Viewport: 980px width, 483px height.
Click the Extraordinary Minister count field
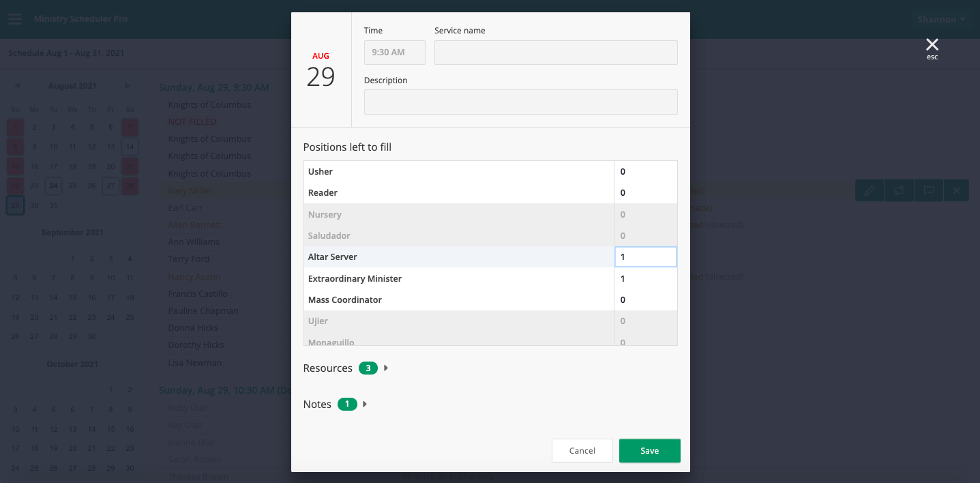[645, 278]
